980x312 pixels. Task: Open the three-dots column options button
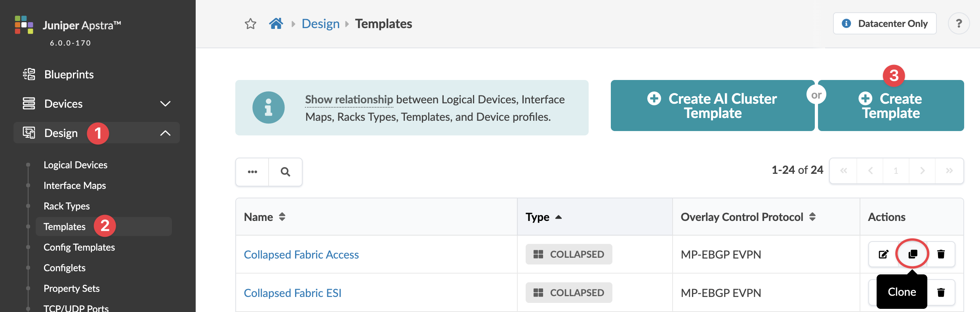[x=252, y=172]
